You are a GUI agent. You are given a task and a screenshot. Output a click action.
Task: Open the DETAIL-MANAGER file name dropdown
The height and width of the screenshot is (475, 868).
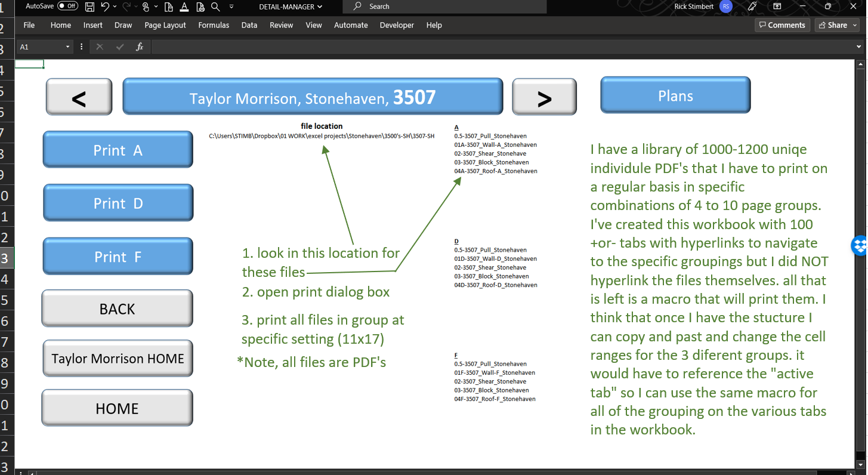[291, 7]
